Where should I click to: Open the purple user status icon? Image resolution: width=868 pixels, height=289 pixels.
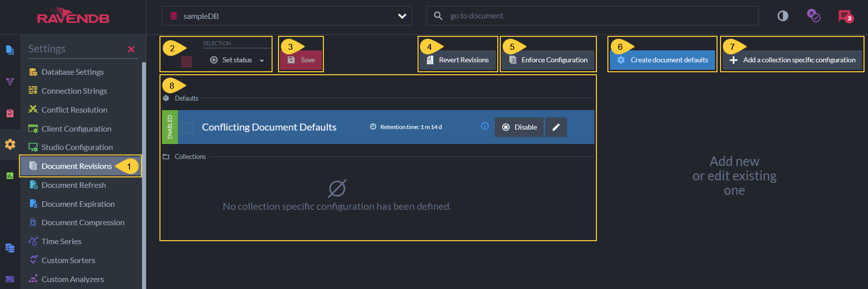(814, 16)
